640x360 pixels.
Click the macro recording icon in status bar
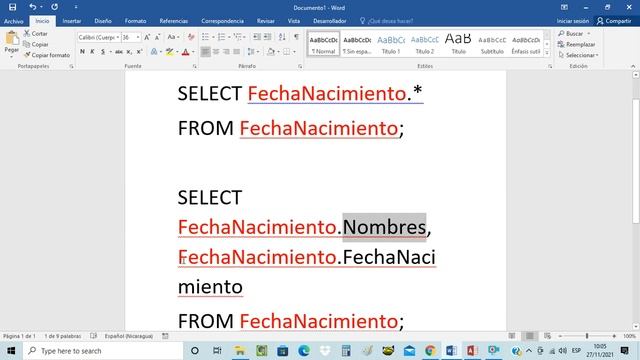point(165,336)
